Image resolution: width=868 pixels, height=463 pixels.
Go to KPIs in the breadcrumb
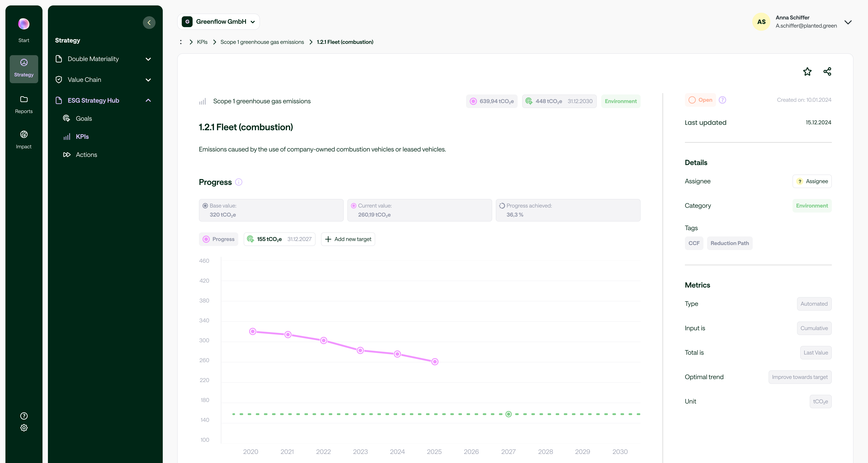[202, 42]
